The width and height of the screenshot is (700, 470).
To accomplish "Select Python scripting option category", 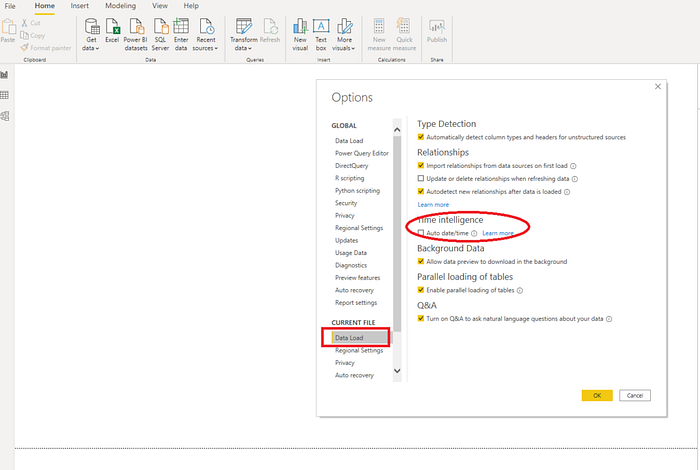I will click(x=358, y=191).
